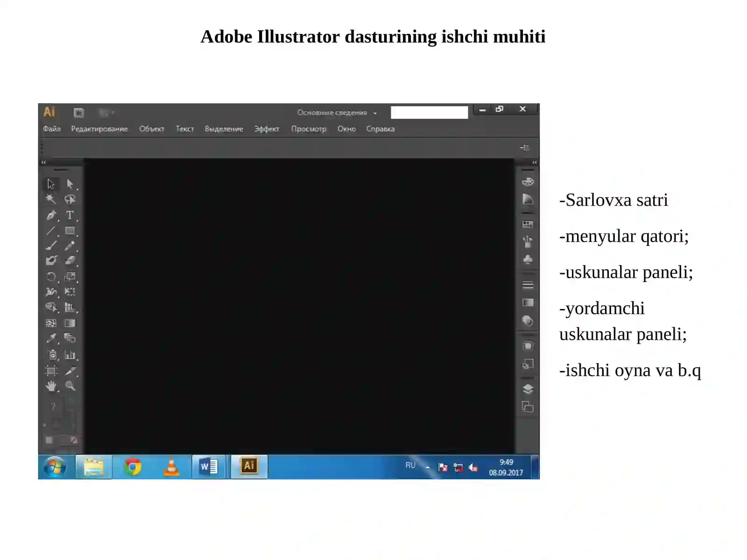Image resolution: width=747 pixels, height=560 pixels.
Task: Collapse the left tools panel arrows
Action: 43,162
